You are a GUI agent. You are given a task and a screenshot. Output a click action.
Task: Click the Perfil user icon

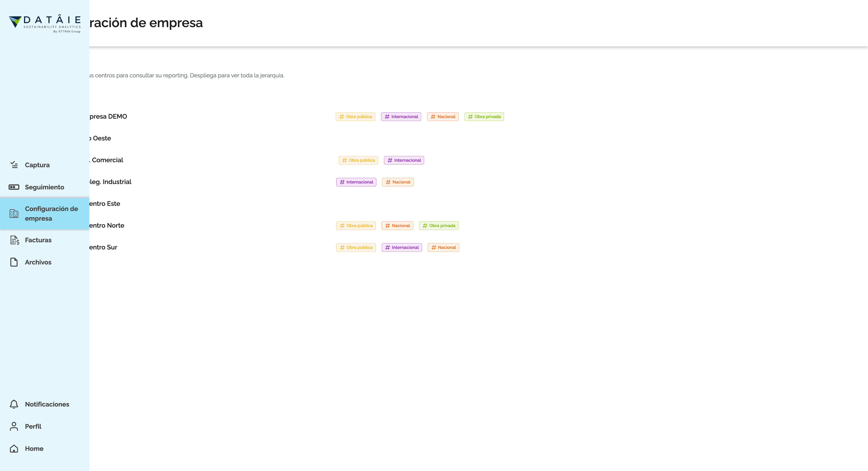[x=14, y=426]
